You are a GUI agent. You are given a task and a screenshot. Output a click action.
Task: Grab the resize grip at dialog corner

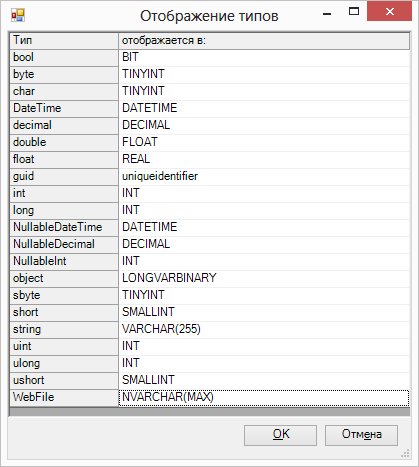(405, 453)
